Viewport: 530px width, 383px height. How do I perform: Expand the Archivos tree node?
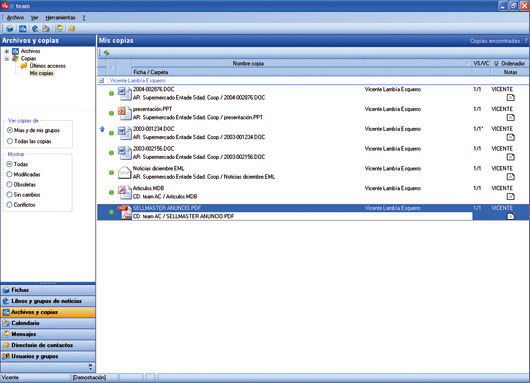pyautogui.click(x=6, y=51)
